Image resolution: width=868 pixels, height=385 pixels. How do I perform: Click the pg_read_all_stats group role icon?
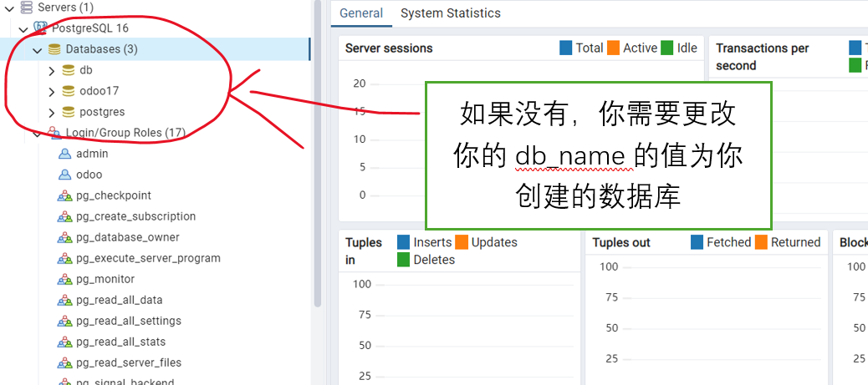[64, 342]
